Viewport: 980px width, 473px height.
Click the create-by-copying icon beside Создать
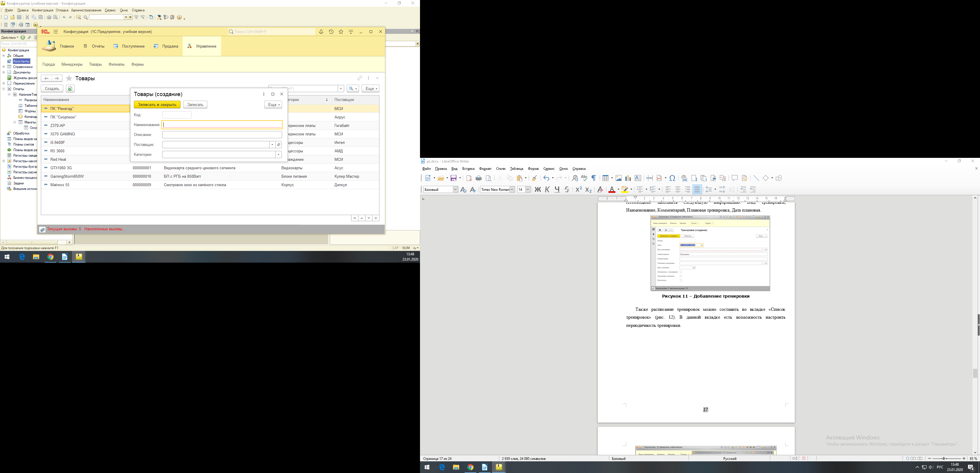(x=70, y=89)
